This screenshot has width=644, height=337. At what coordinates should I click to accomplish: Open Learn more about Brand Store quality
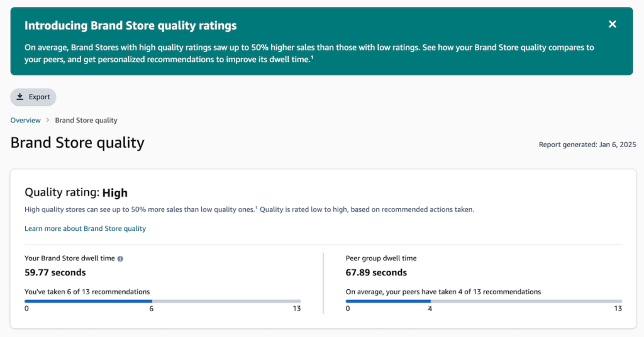point(85,229)
